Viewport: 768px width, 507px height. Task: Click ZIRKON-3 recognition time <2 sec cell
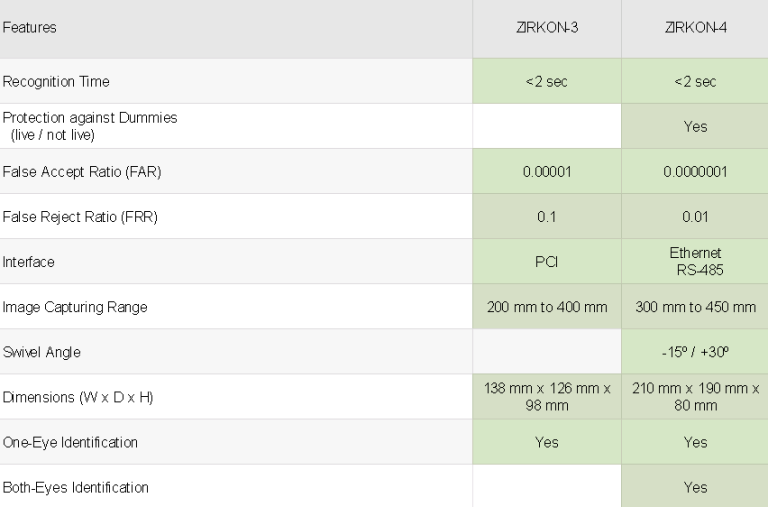(x=545, y=81)
